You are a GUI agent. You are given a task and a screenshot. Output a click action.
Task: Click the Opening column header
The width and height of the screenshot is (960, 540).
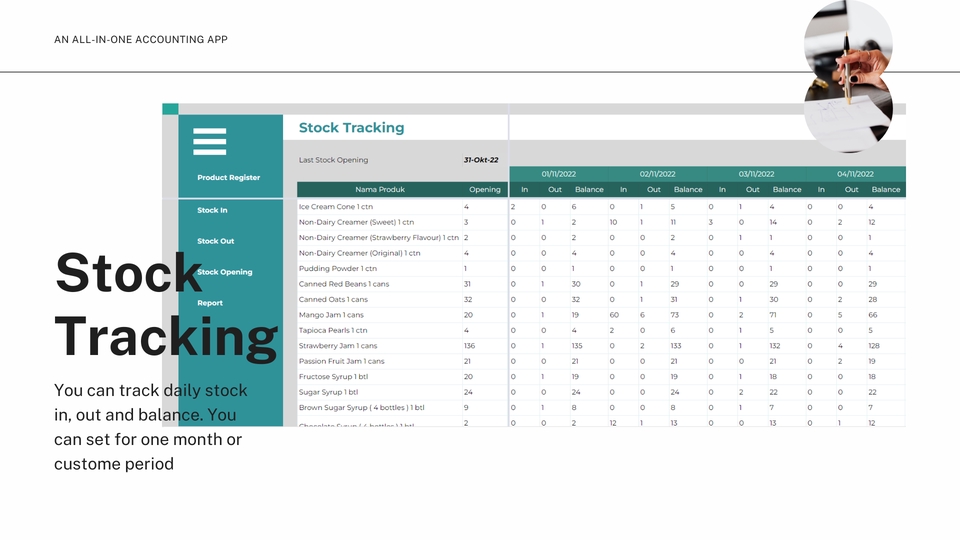[484, 189]
